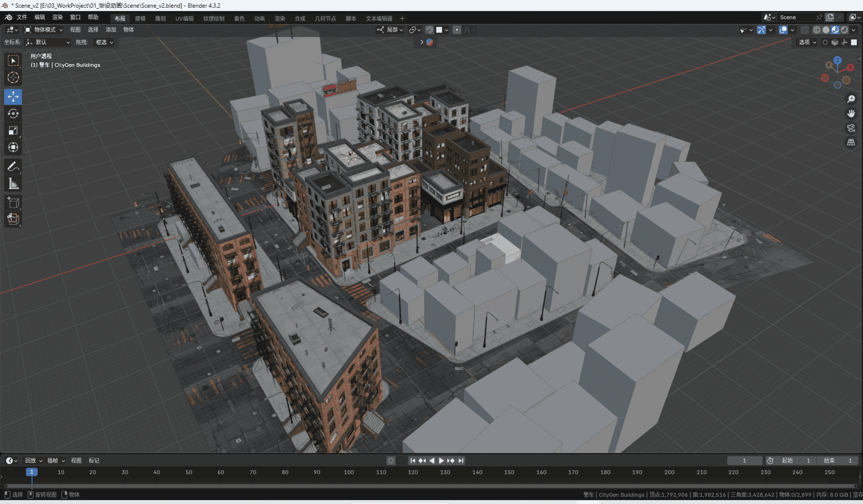Open the 选项 options dropdown
The image size is (863, 504).
807,43
